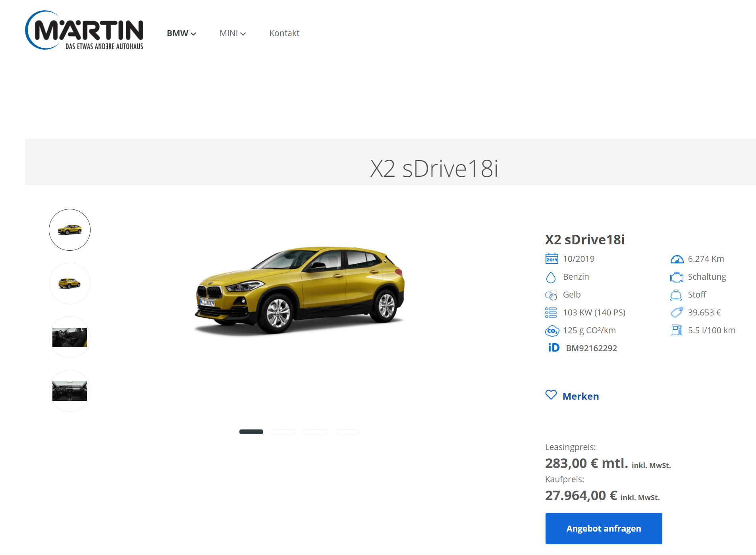Viewport: 756px width, 555px height.
Task: Click the 6.274 Km mileage text
Action: click(706, 259)
